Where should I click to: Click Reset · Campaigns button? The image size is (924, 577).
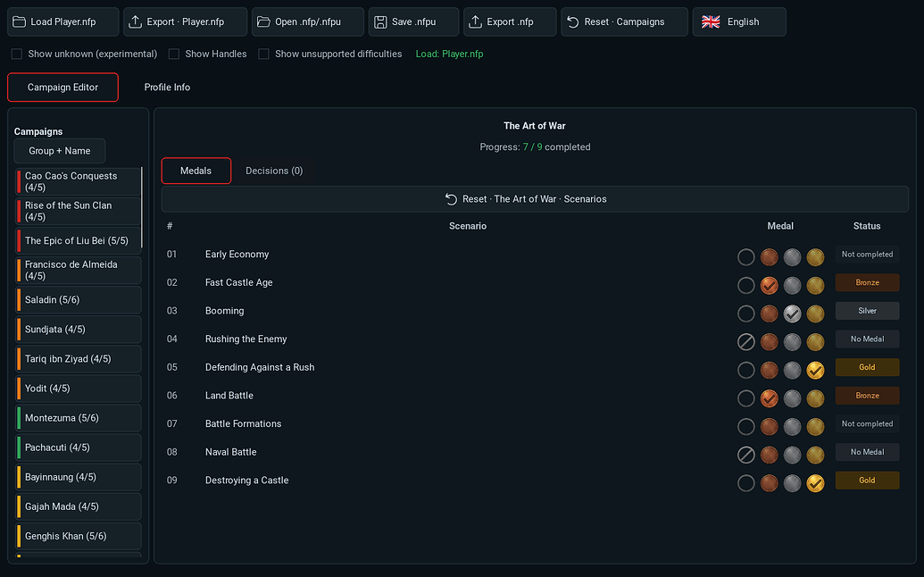[625, 21]
